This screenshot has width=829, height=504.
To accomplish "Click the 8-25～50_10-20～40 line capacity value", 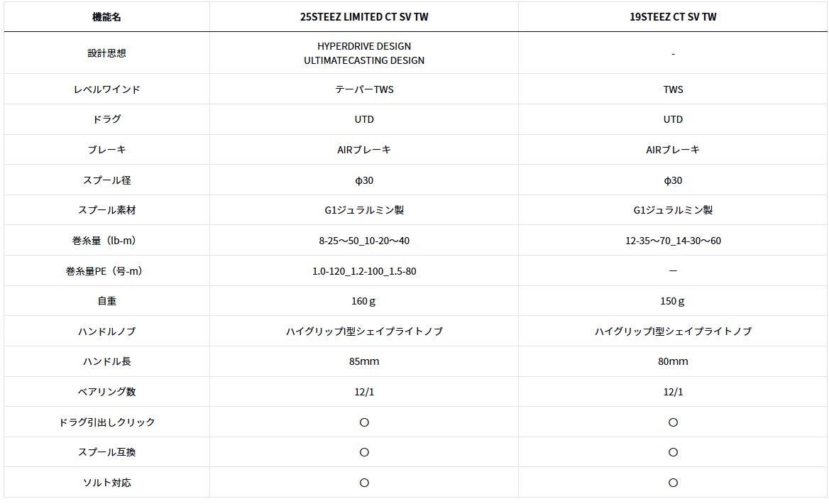I will (363, 241).
